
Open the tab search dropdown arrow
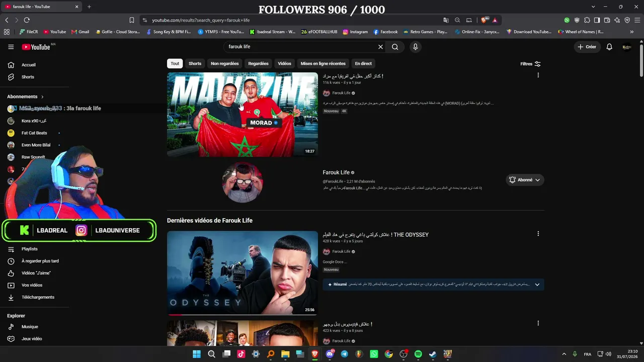click(593, 7)
